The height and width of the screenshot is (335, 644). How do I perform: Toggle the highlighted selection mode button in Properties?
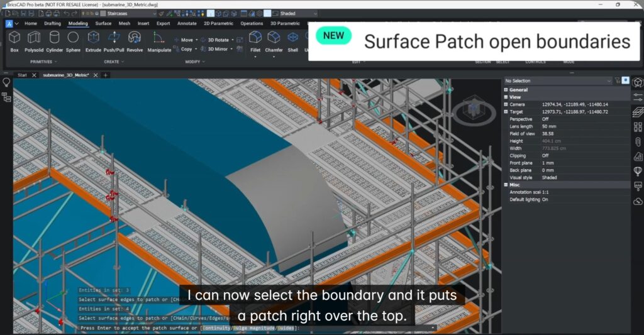pyautogui.click(x=625, y=80)
